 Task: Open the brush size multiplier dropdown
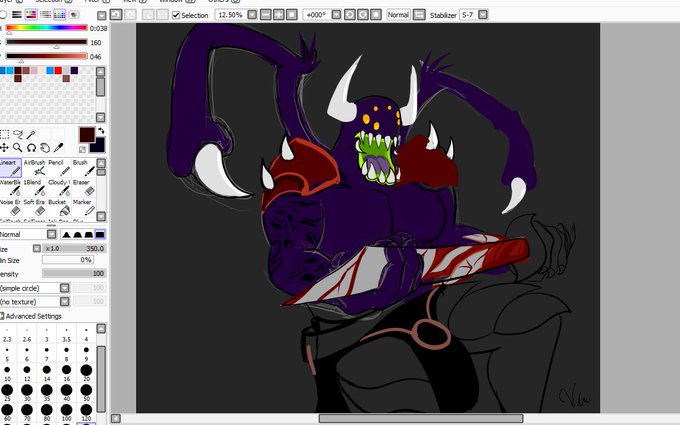point(37,248)
